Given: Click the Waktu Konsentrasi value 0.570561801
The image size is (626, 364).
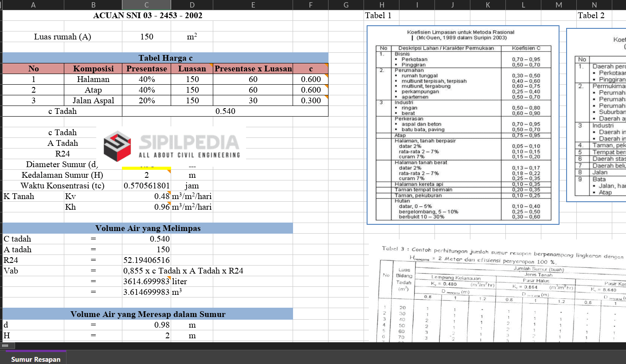Looking at the screenshot, I should [x=146, y=186].
